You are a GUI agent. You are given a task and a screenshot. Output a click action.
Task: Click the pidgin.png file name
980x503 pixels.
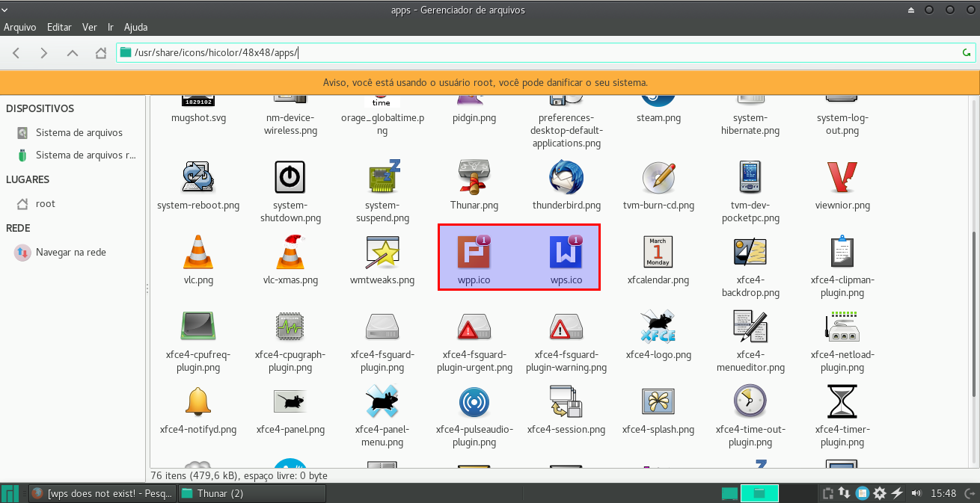coord(474,118)
